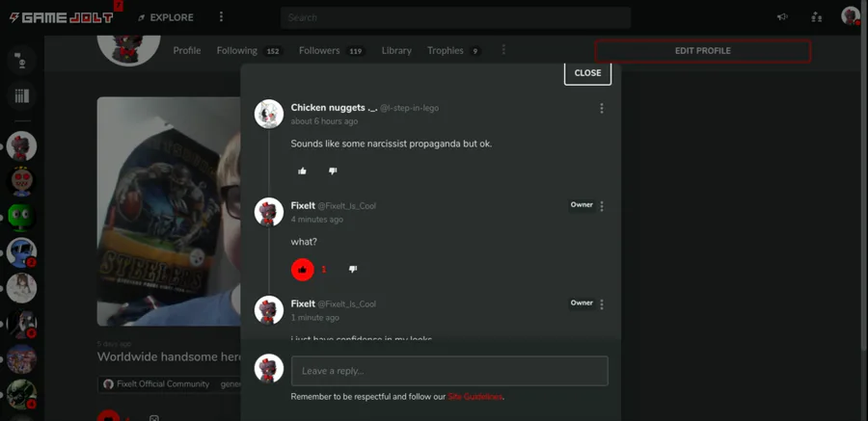Open the friends icon in the top bar

817,17
